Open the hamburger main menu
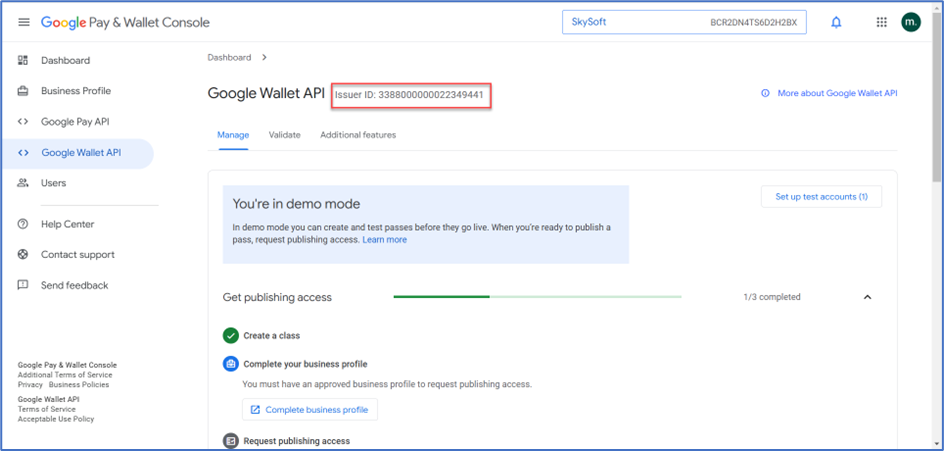 pyautogui.click(x=24, y=22)
